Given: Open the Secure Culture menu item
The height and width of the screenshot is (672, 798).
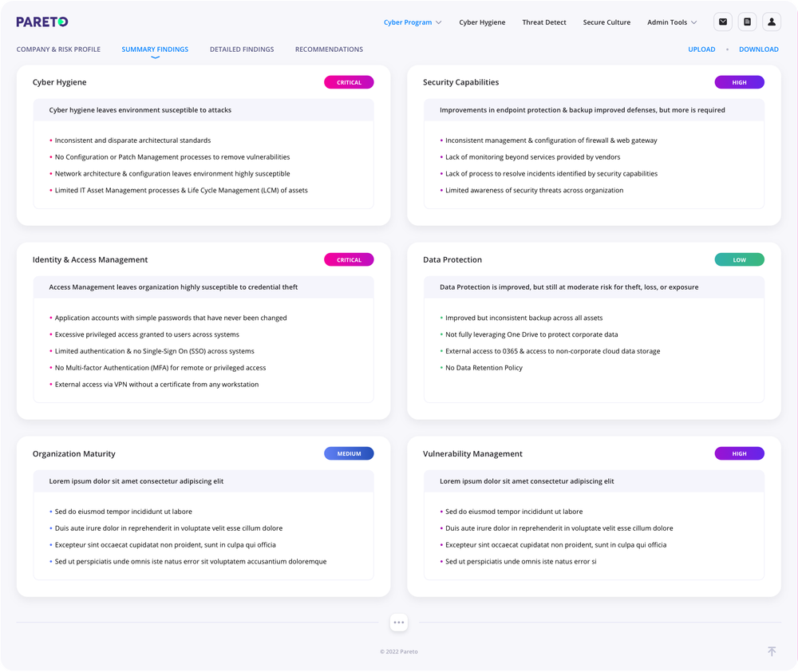Looking at the screenshot, I should tap(606, 22).
